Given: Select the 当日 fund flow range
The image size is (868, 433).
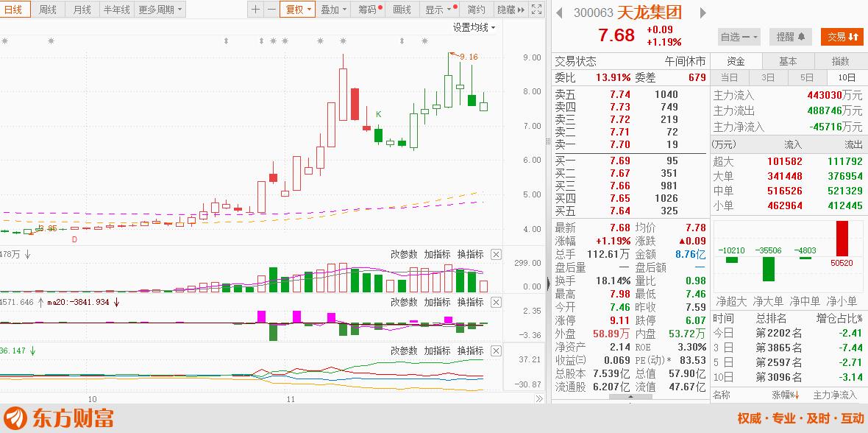Looking at the screenshot, I should (729, 77).
